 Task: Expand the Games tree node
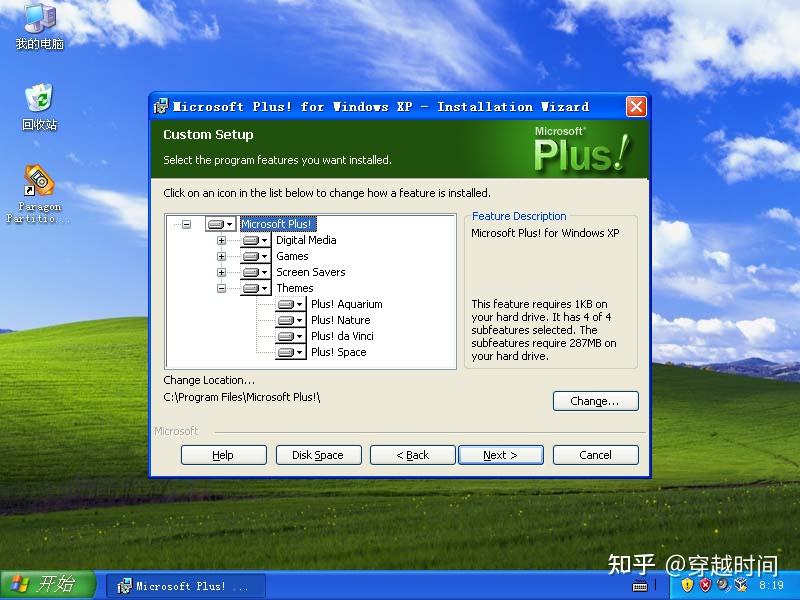tap(221, 256)
